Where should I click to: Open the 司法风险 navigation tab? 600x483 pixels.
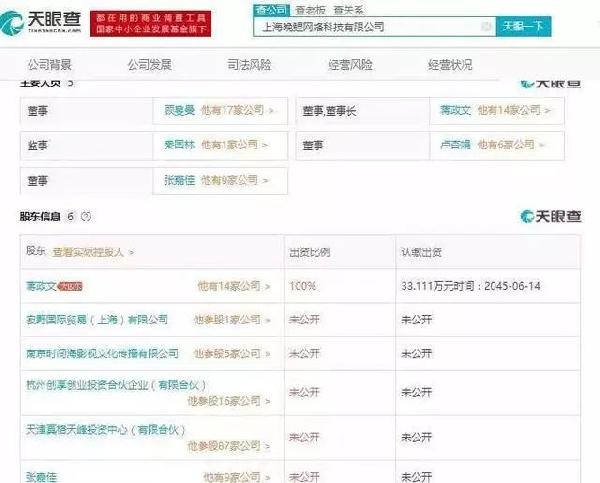(249, 65)
